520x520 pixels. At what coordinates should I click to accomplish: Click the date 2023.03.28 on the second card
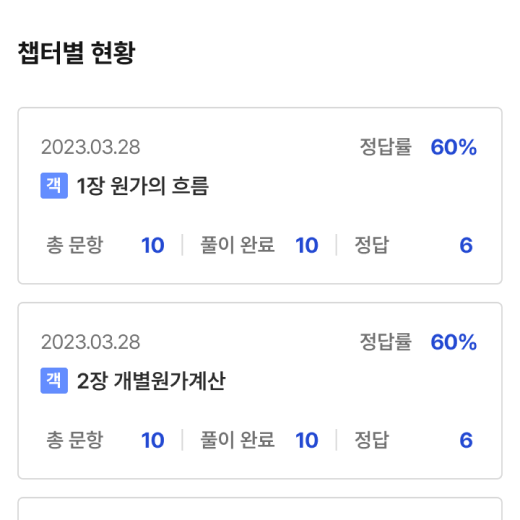[x=90, y=342]
